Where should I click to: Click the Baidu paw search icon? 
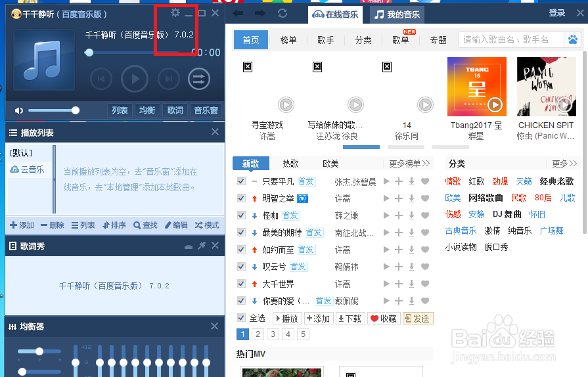click(x=573, y=39)
